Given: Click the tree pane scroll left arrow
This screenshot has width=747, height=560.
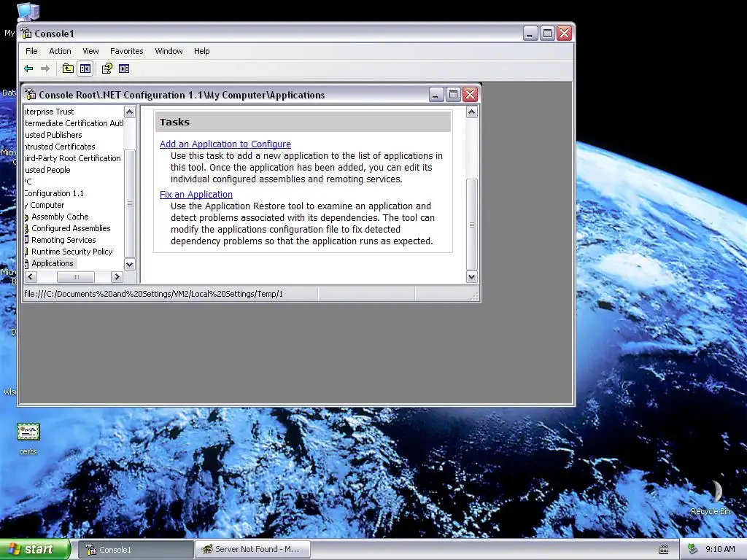Looking at the screenshot, I should tap(31, 276).
